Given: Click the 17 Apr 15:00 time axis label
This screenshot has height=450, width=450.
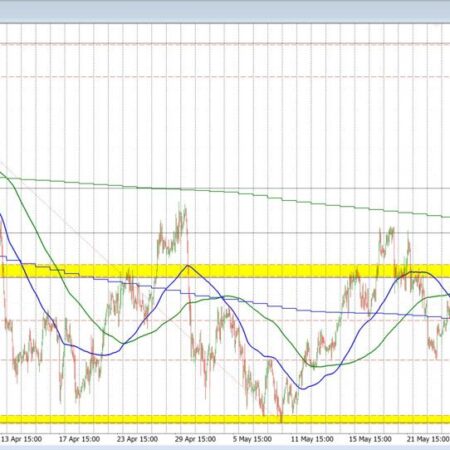Looking at the screenshot, I should pos(79,439).
